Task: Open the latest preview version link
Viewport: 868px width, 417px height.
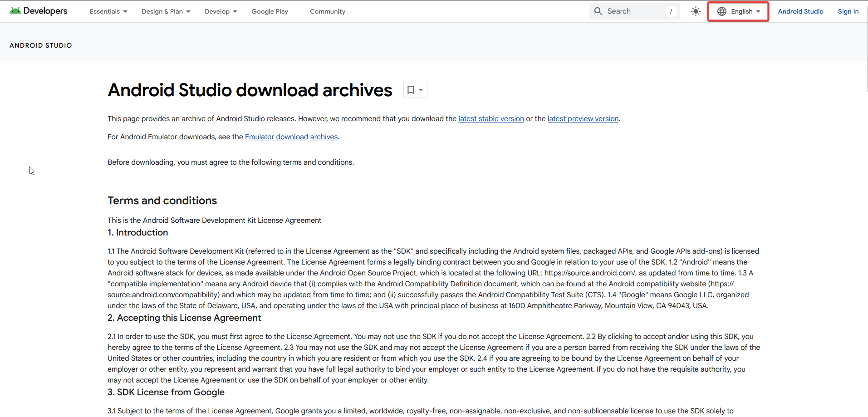Action: [x=583, y=118]
